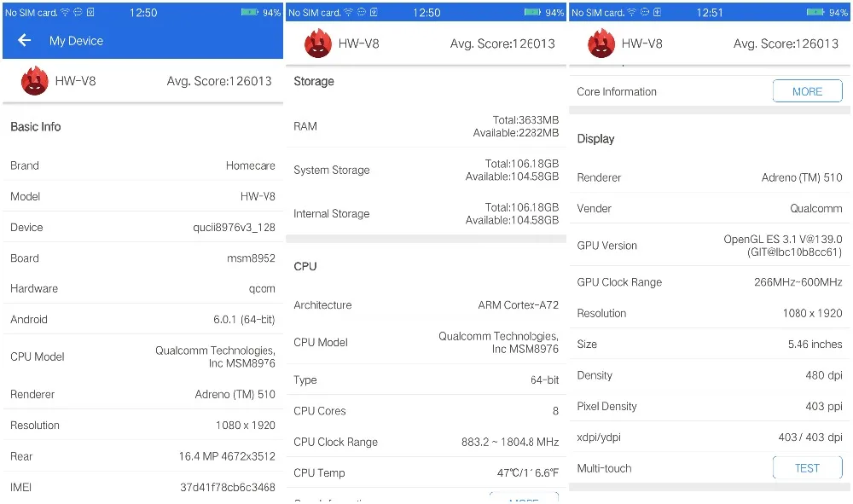The width and height of the screenshot is (853, 504).
Task: Select Renderer row in Basic Info
Action: [x=142, y=394]
